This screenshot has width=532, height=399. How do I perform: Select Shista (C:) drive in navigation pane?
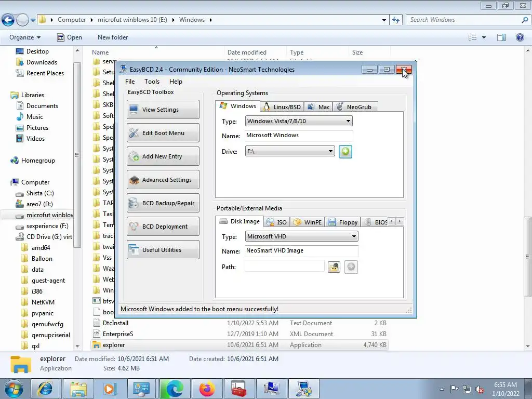click(x=40, y=193)
